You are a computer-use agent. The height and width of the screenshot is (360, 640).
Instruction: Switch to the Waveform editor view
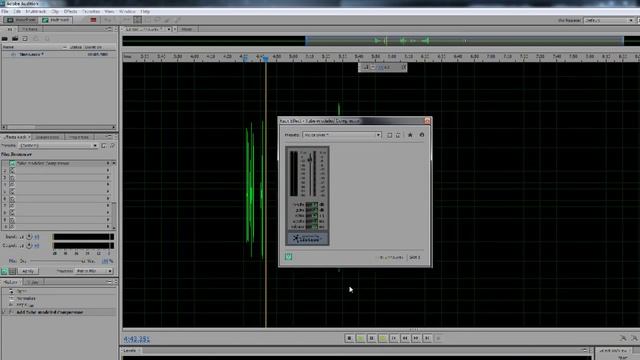21,20
